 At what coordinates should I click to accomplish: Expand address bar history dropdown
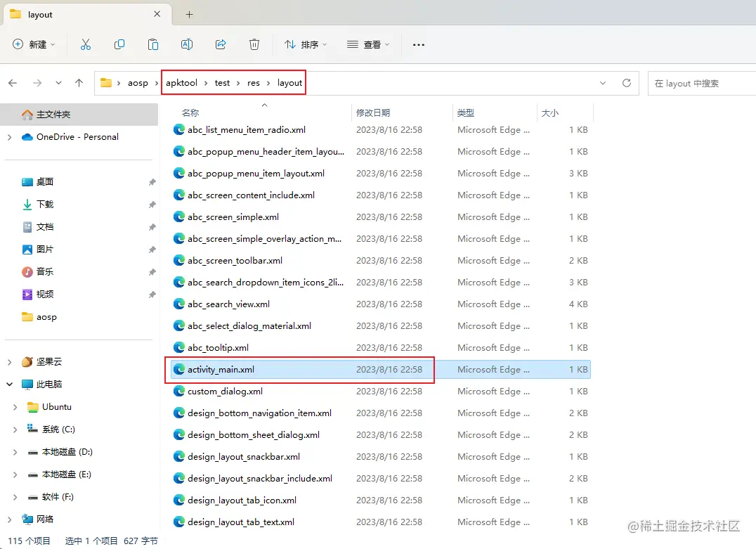(x=603, y=83)
